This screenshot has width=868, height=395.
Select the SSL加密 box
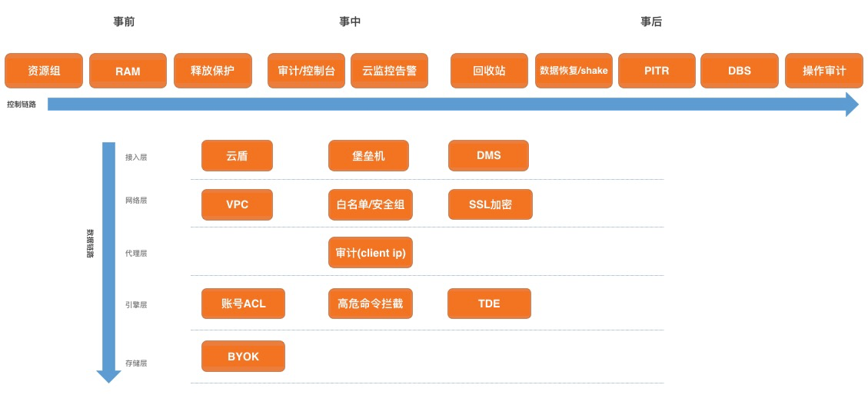(x=490, y=204)
